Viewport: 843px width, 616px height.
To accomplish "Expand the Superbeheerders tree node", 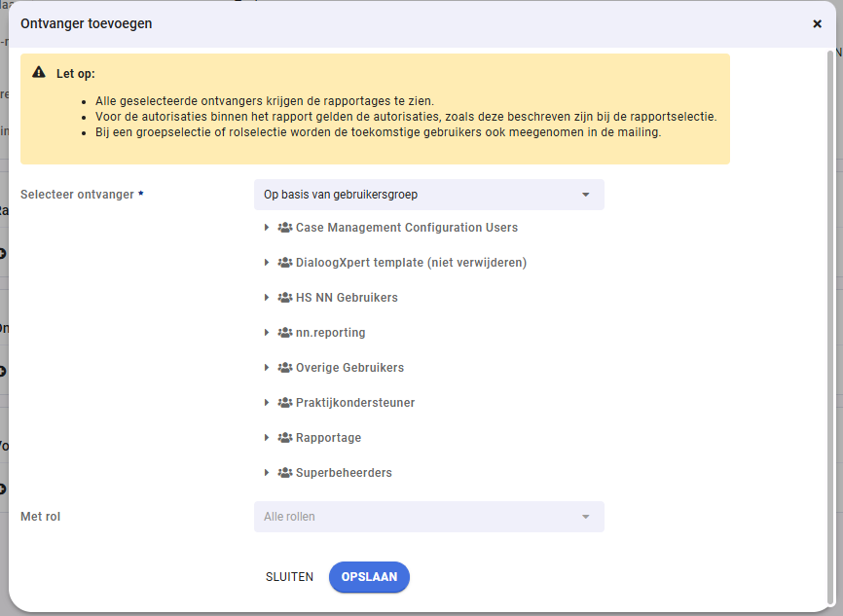I will pos(267,473).
